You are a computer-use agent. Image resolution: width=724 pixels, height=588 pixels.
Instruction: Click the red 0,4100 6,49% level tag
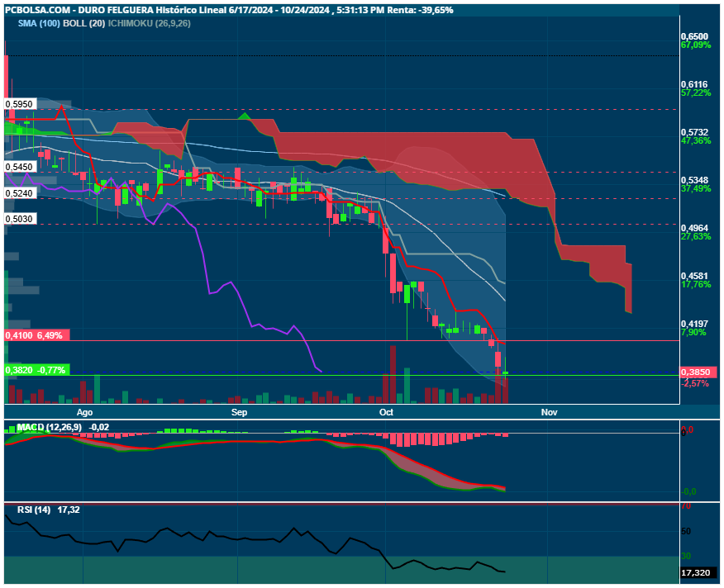[37, 335]
